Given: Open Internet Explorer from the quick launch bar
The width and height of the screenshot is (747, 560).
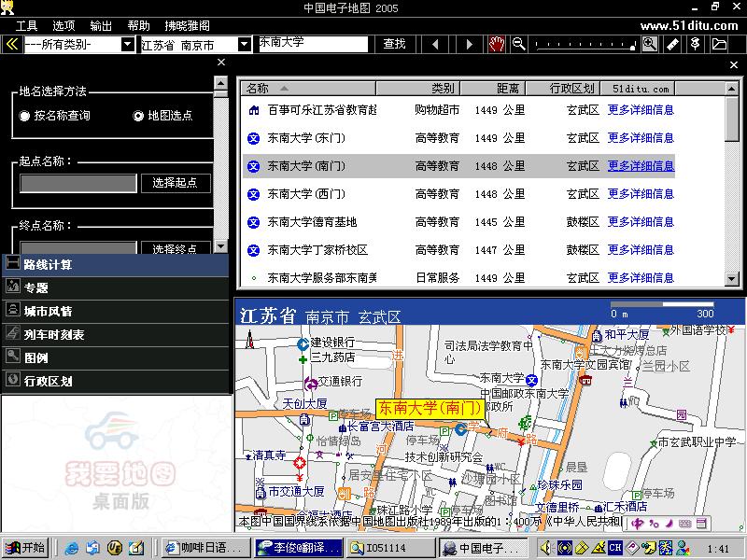Looking at the screenshot, I should point(72,548).
